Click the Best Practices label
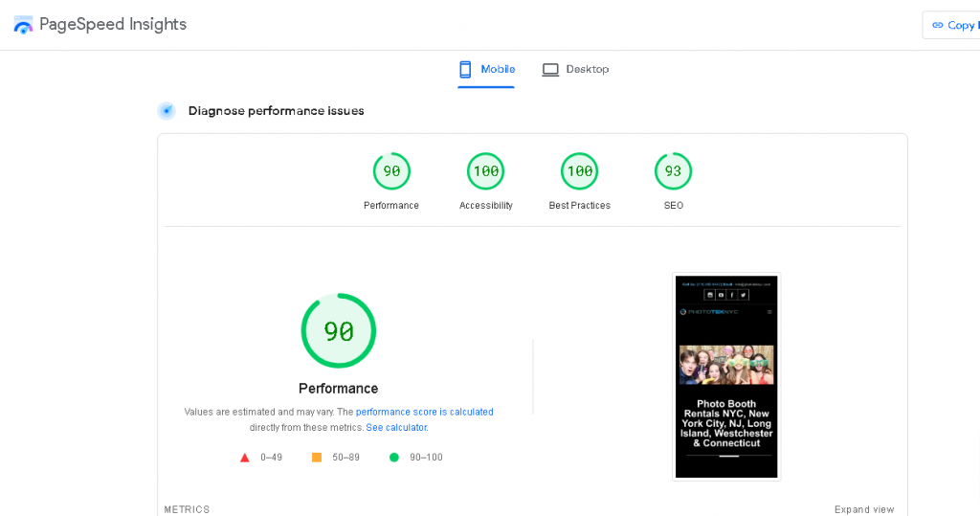The width and height of the screenshot is (980, 516). point(579,205)
